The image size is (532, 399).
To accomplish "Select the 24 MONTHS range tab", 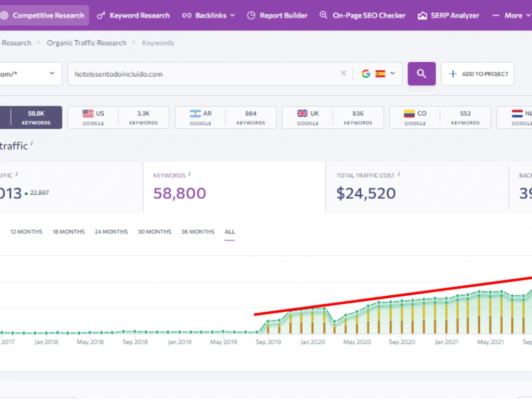I will pyautogui.click(x=111, y=232).
